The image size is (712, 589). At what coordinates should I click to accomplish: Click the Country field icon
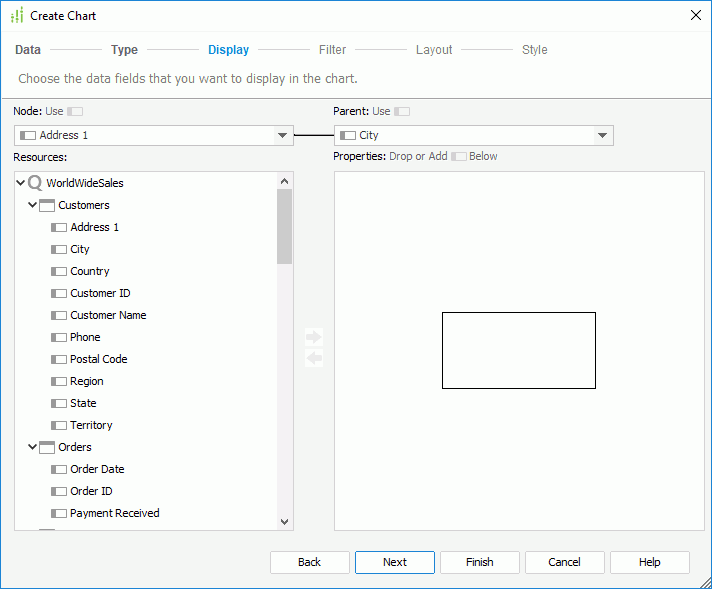click(59, 271)
